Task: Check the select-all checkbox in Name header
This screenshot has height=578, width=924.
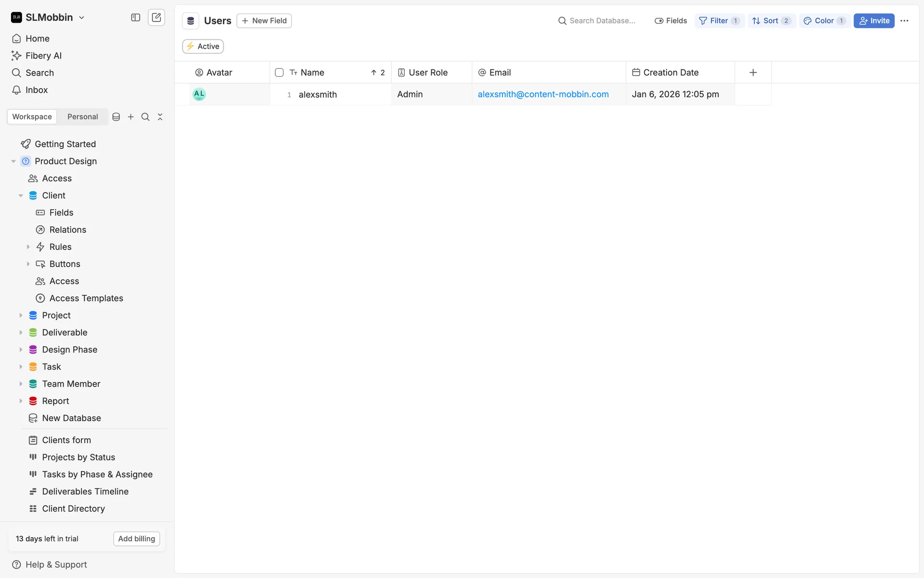Action: coord(279,73)
